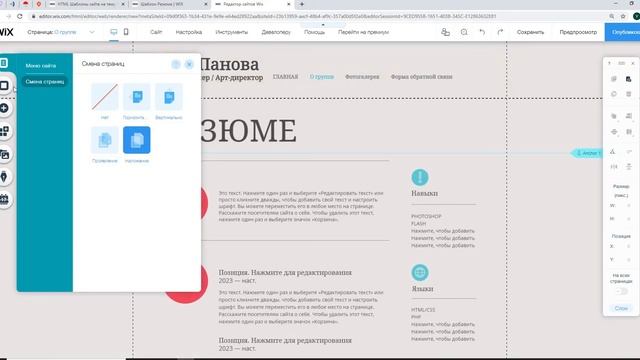640x360 pixels.
Task: Collapse the top bar with small arrow handle
Action: tap(323, 24)
